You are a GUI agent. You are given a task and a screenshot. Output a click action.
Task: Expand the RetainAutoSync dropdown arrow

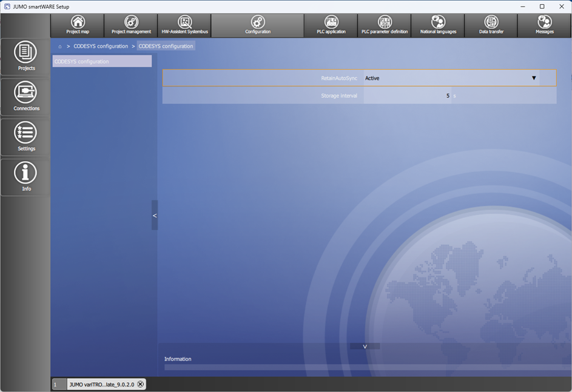[x=534, y=78]
